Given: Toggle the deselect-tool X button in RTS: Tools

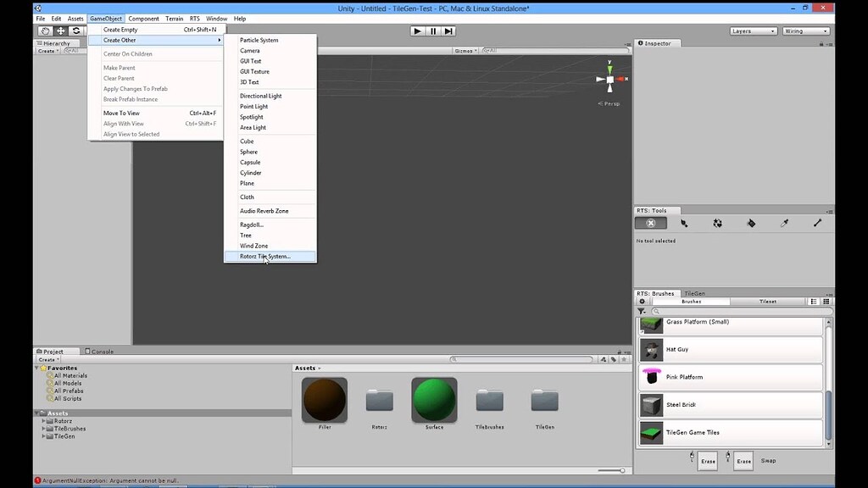Looking at the screenshot, I should [651, 223].
